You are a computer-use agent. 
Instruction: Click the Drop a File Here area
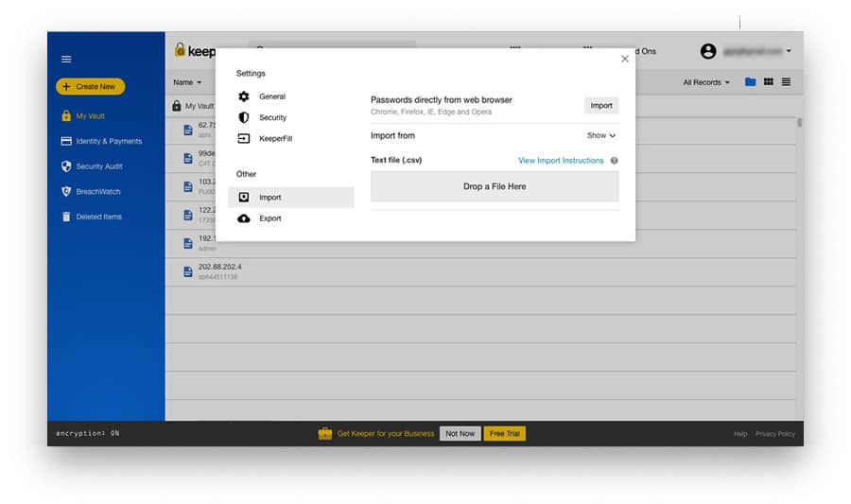point(495,186)
